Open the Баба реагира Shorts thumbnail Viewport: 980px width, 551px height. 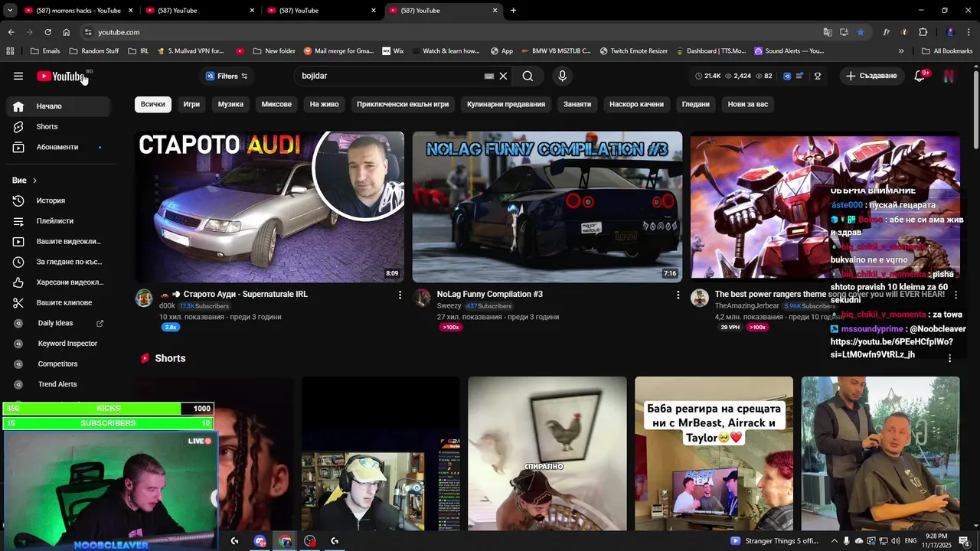pyautogui.click(x=714, y=453)
